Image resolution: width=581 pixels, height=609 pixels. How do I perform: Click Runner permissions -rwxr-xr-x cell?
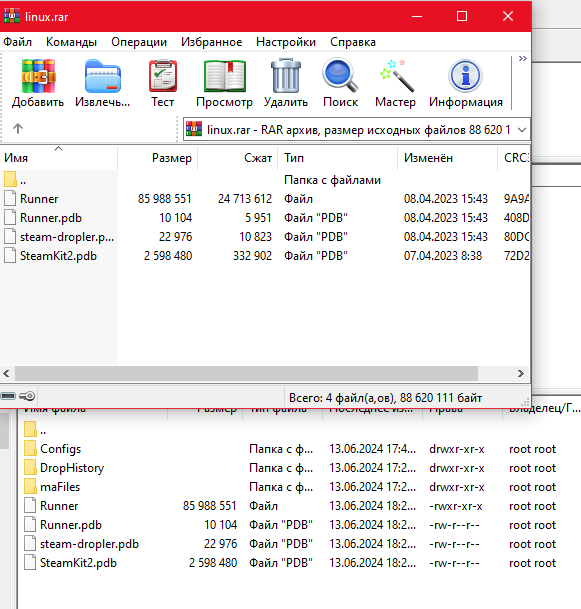[x=456, y=506]
